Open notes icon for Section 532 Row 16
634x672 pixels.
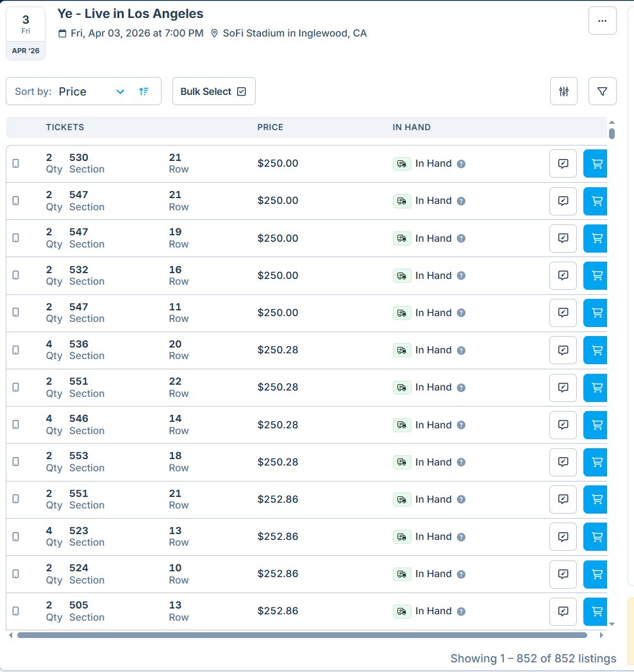point(563,276)
